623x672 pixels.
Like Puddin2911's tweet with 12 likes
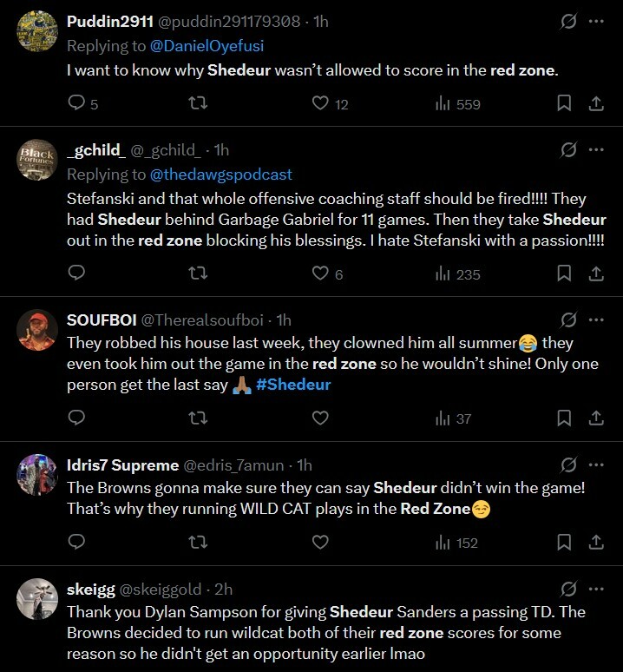pos(320,104)
